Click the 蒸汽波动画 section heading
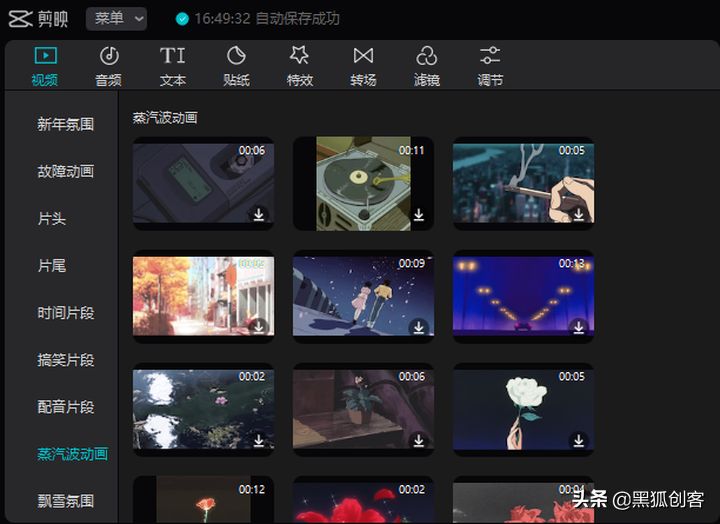Image resolution: width=720 pixels, height=524 pixels. [165, 118]
